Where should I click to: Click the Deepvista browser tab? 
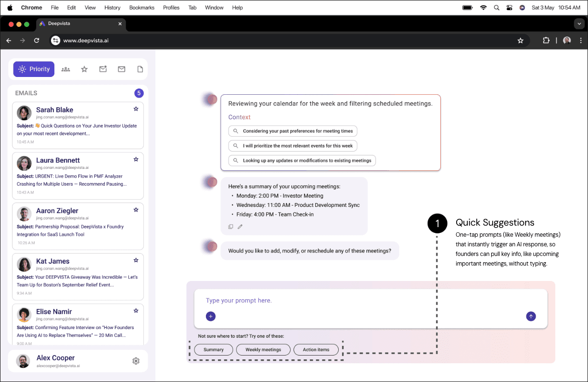[80, 24]
